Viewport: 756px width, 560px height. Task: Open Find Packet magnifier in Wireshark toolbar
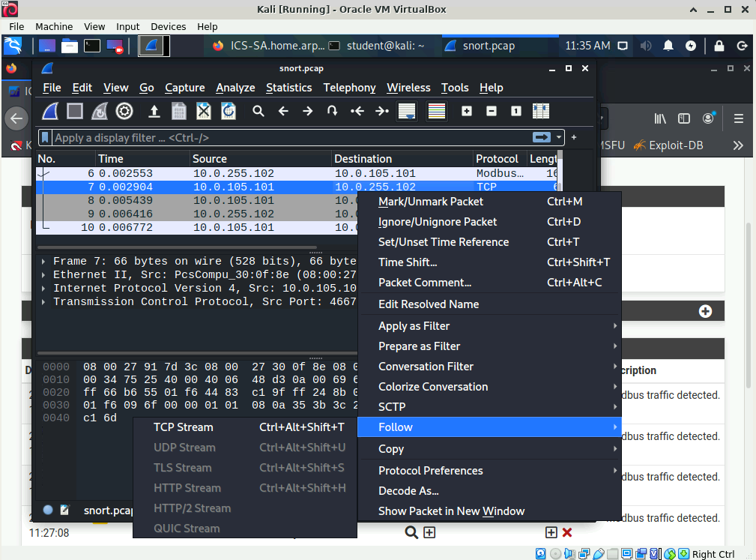click(258, 112)
